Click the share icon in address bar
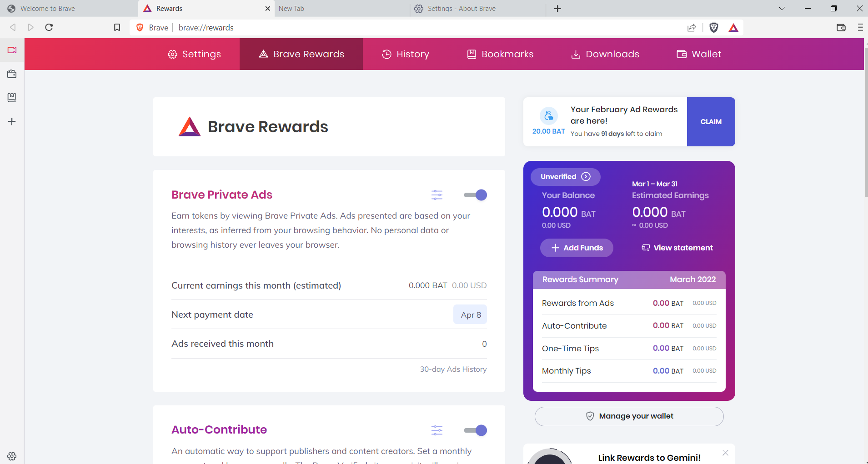868x464 pixels. tap(692, 28)
